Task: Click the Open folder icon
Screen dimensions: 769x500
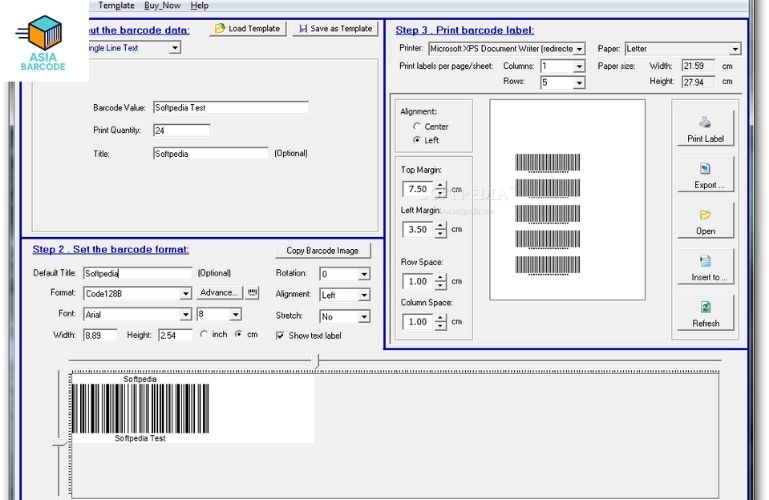Action: [x=705, y=215]
